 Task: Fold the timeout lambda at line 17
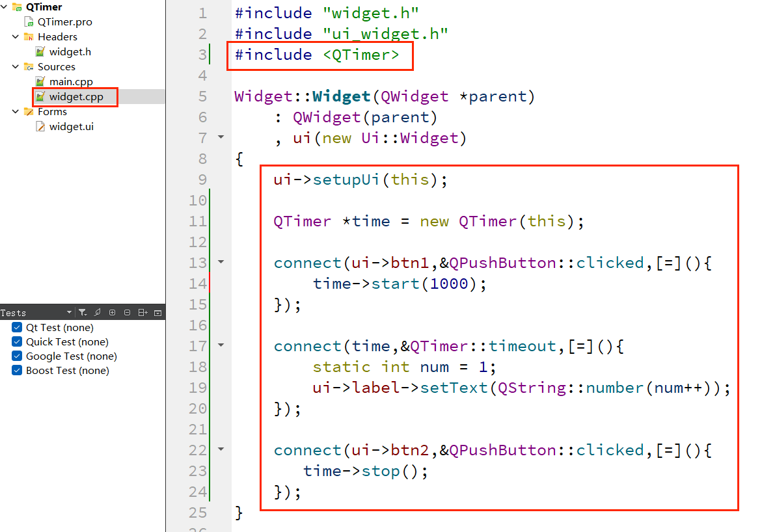coord(221,345)
